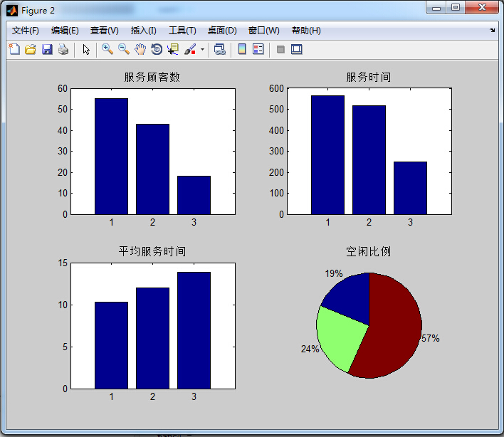Open the 插入(I) menu

tap(143, 31)
